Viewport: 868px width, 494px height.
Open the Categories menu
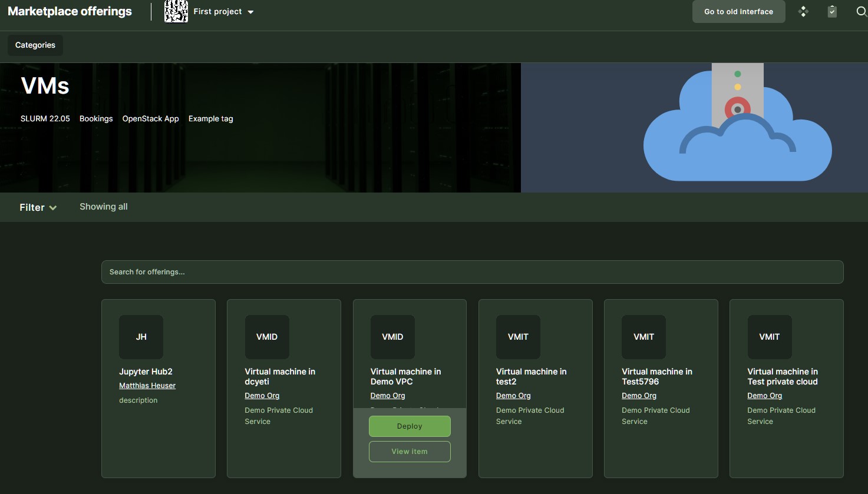point(35,45)
